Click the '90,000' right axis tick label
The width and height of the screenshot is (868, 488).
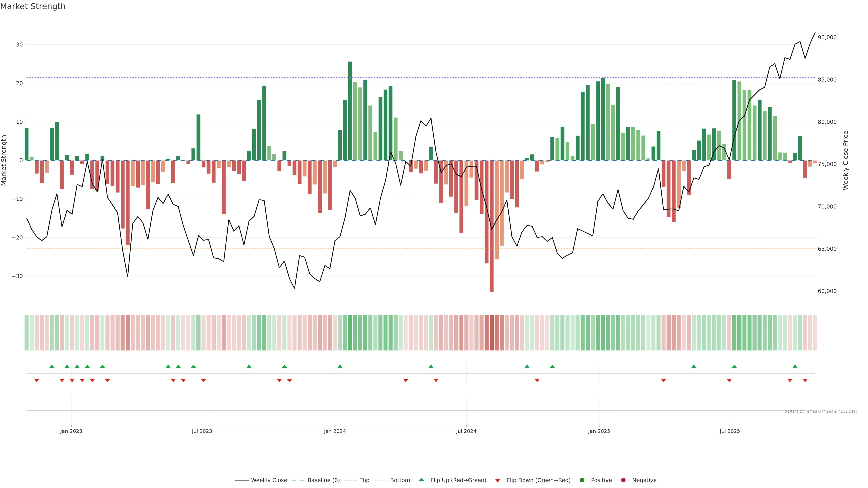pyautogui.click(x=827, y=37)
